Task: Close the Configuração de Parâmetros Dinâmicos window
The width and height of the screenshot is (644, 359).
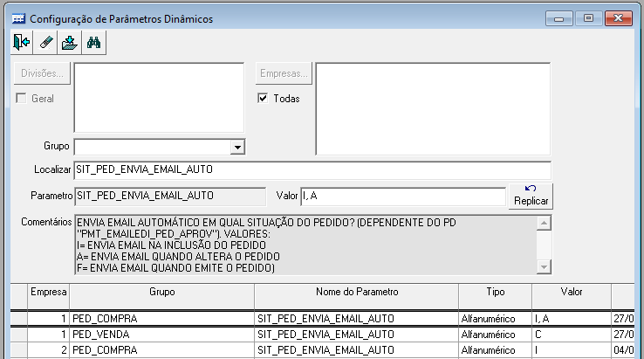Action: [618, 19]
